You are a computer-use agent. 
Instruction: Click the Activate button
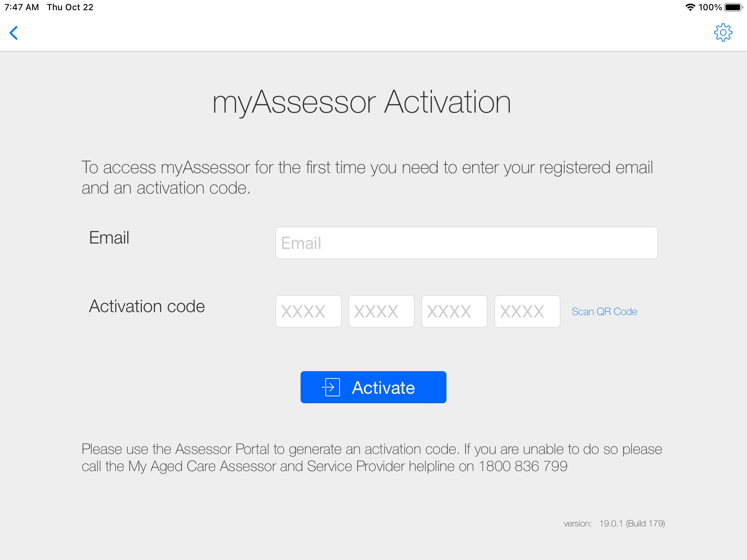373,387
